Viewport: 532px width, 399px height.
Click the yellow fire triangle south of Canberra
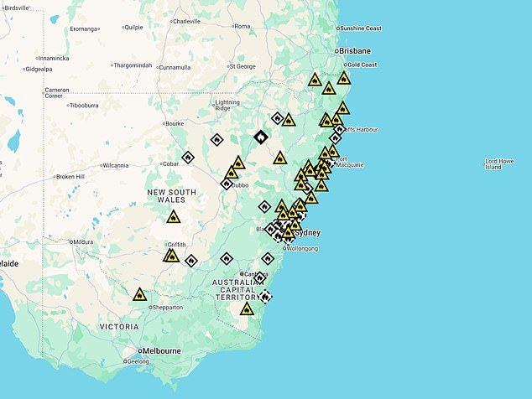pyautogui.click(x=246, y=309)
